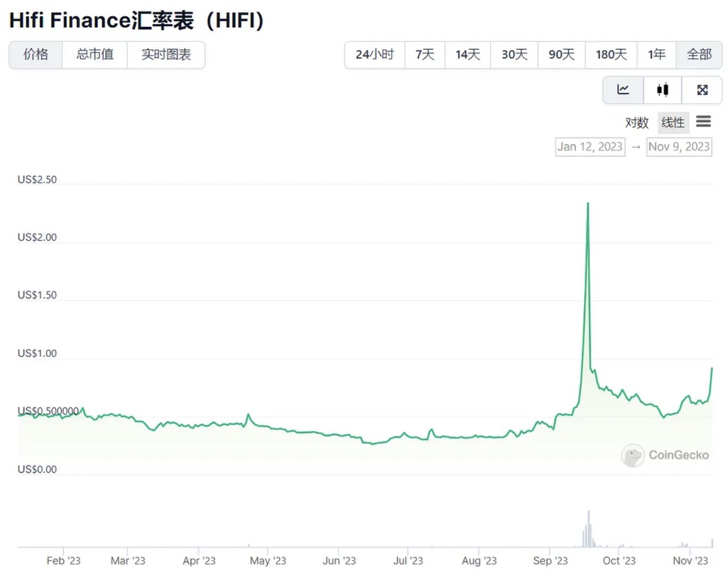Click the Jul '23 axis label
The image size is (728, 580).
(408, 561)
